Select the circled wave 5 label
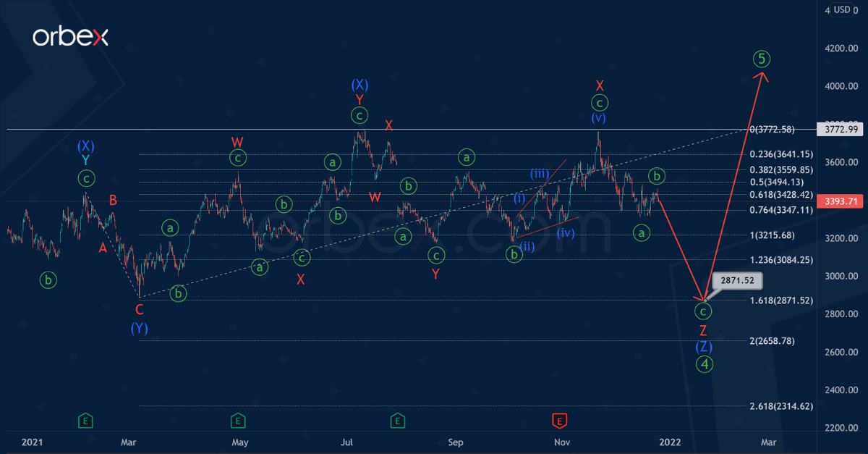 (760, 59)
